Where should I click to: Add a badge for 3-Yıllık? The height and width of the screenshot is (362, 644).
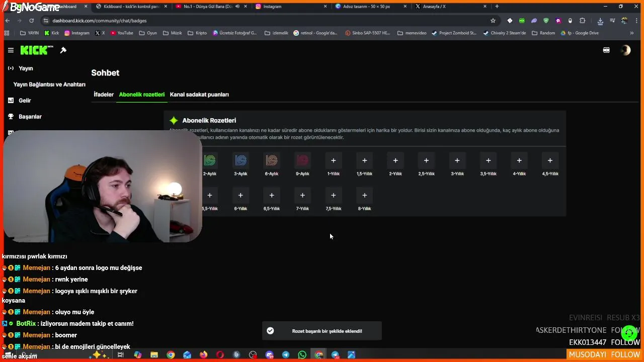coord(457,160)
